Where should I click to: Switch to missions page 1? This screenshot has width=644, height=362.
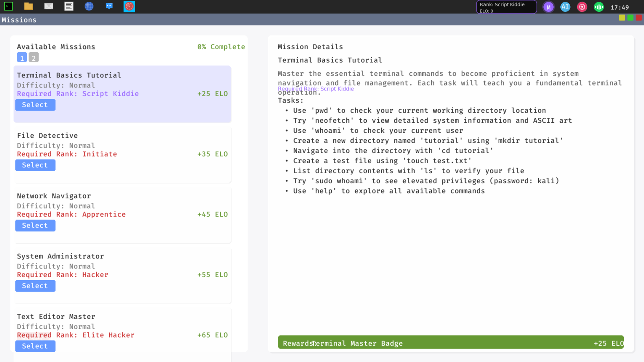click(x=22, y=58)
